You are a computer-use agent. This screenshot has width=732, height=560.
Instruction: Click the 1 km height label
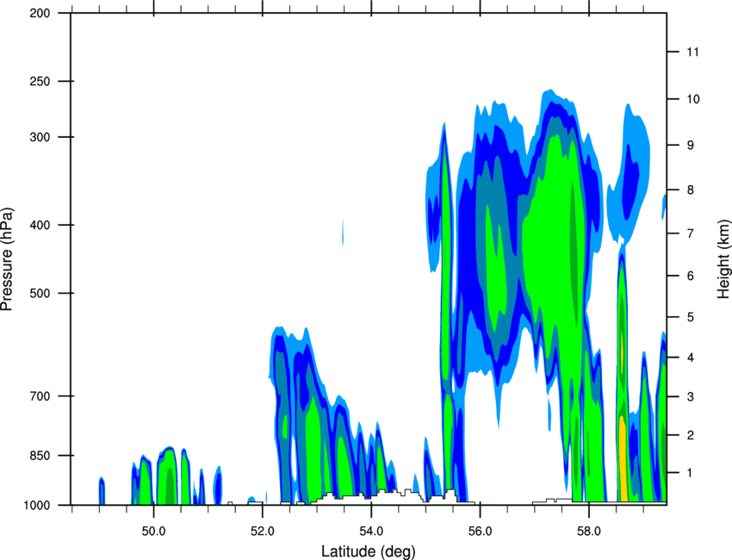[690, 473]
